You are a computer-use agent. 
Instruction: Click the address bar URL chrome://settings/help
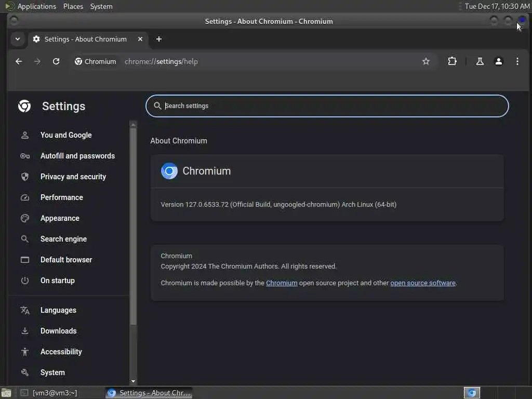(x=161, y=61)
